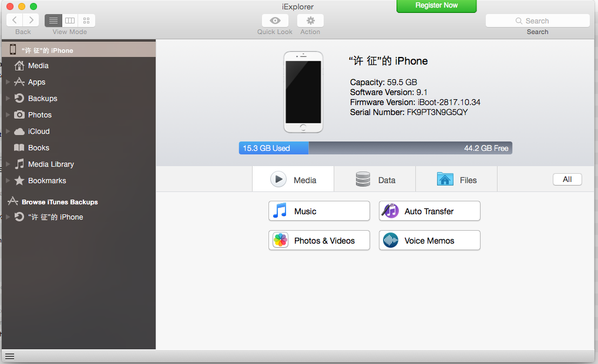Open the iPhone backup clock icon
This screenshot has height=364, width=598.
click(x=19, y=217)
